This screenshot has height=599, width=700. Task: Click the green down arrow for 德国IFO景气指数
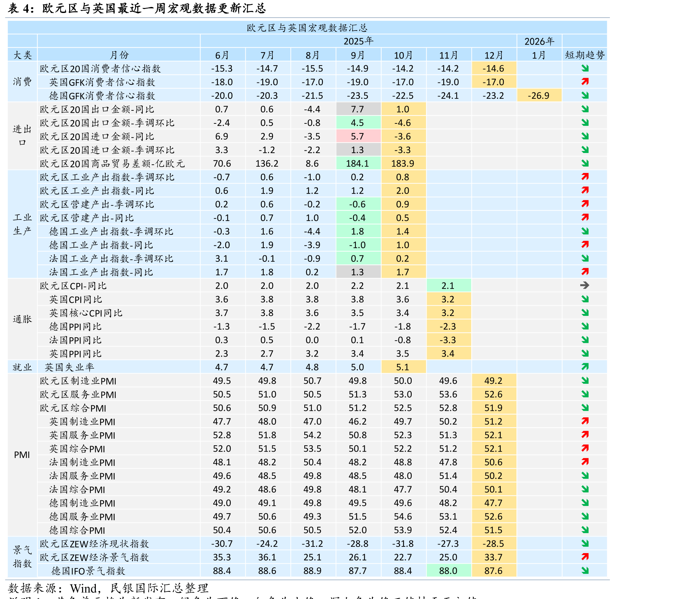(585, 570)
